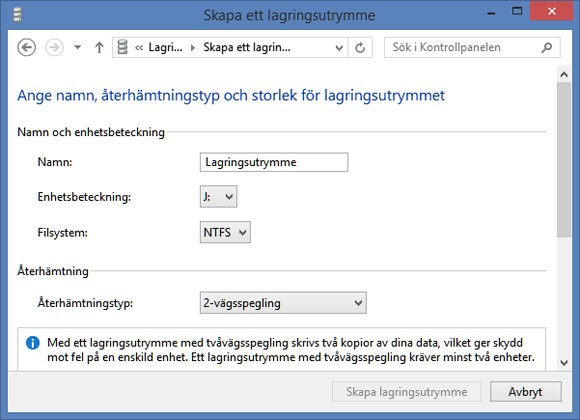This screenshot has width=580, height=420.
Task: Expand the breadcrumb arrow after "Lagri..."
Action: pyautogui.click(x=192, y=48)
